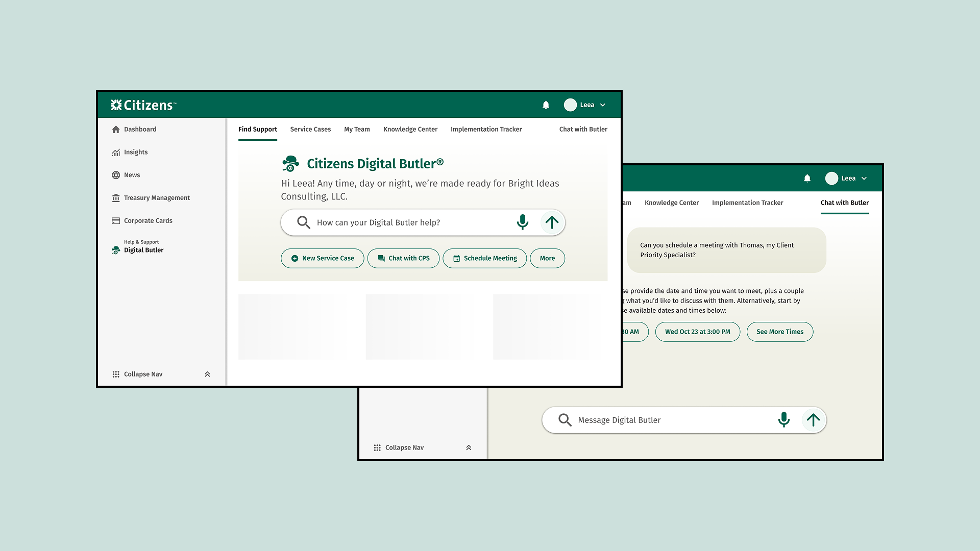
Task: Open Leea account dropdown in back window
Action: click(847, 179)
